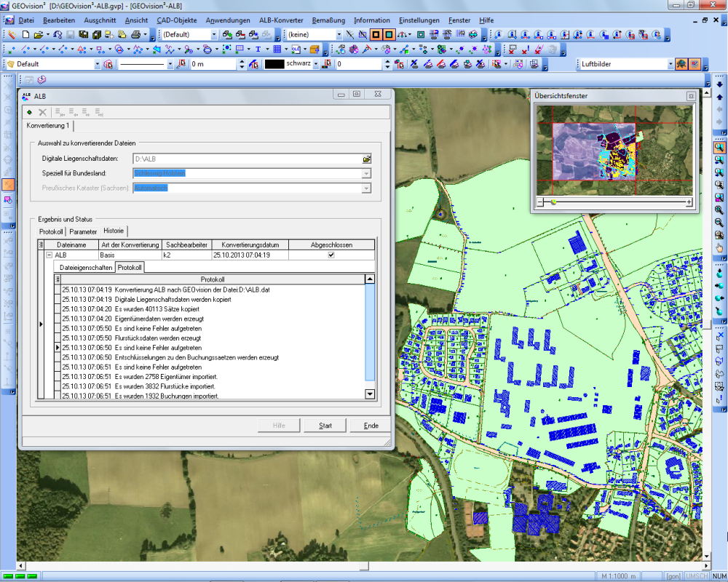This screenshot has width=728, height=582.
Task: Open the line type dropdown
Action: click(x=170, y=64)
